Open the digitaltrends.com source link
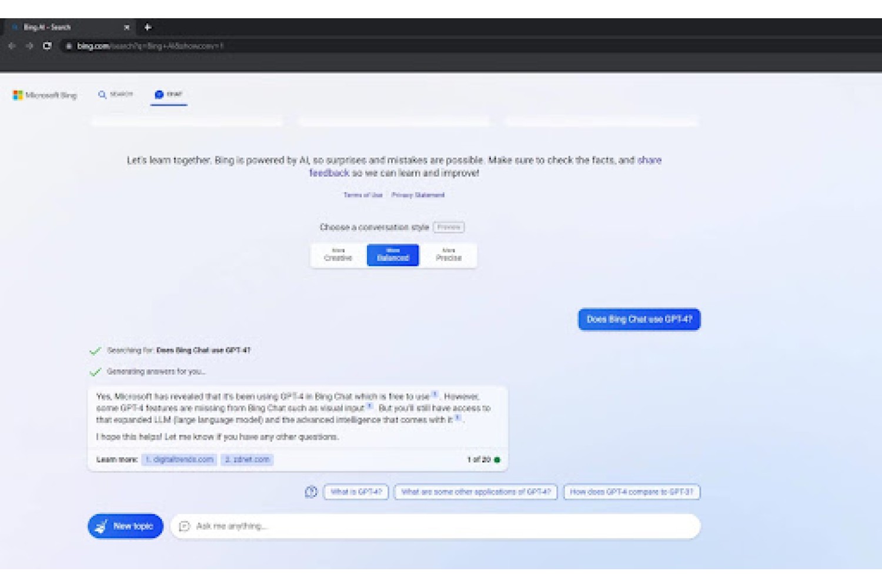The height and width of the screenshot is (588, 882). (x=179, y=459)
